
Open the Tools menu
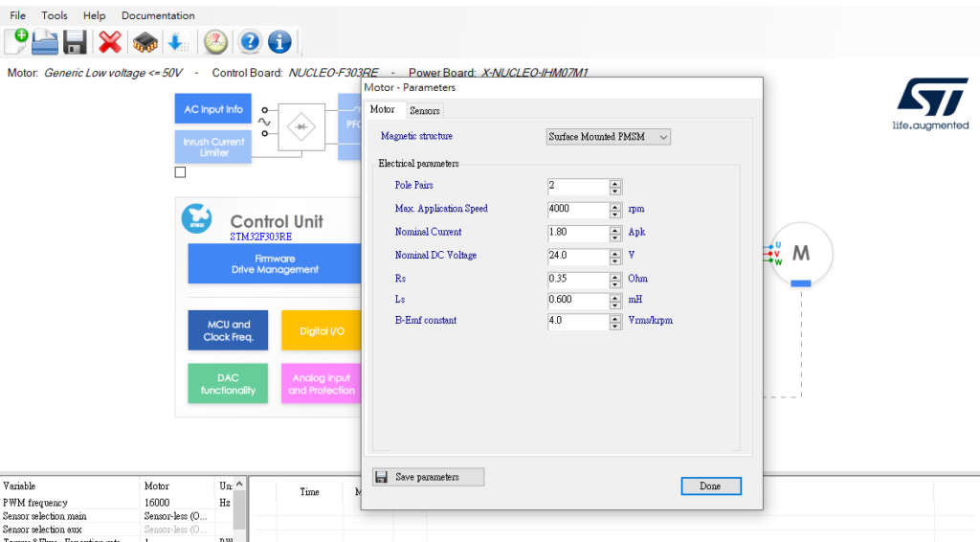point(55,15)
